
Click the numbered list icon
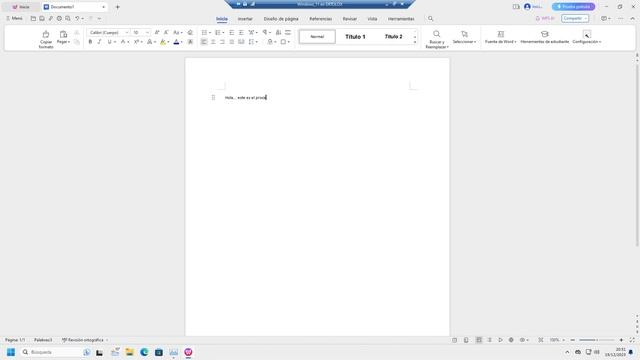[x=218, y=33]
